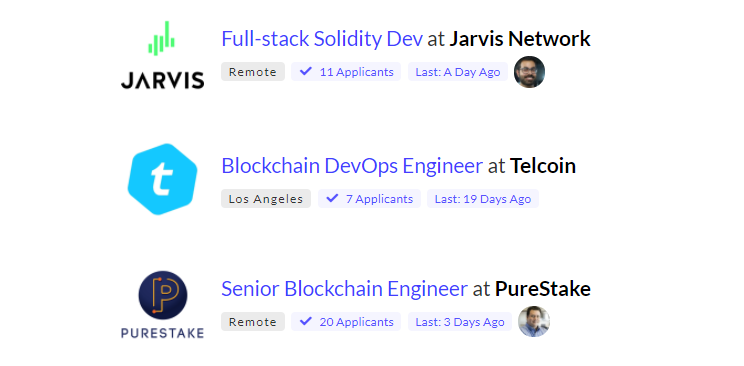This screenshot has height=366, width=744.
Task: Open Full-stack Solidity Dev job listing
Action: [322, 39]
